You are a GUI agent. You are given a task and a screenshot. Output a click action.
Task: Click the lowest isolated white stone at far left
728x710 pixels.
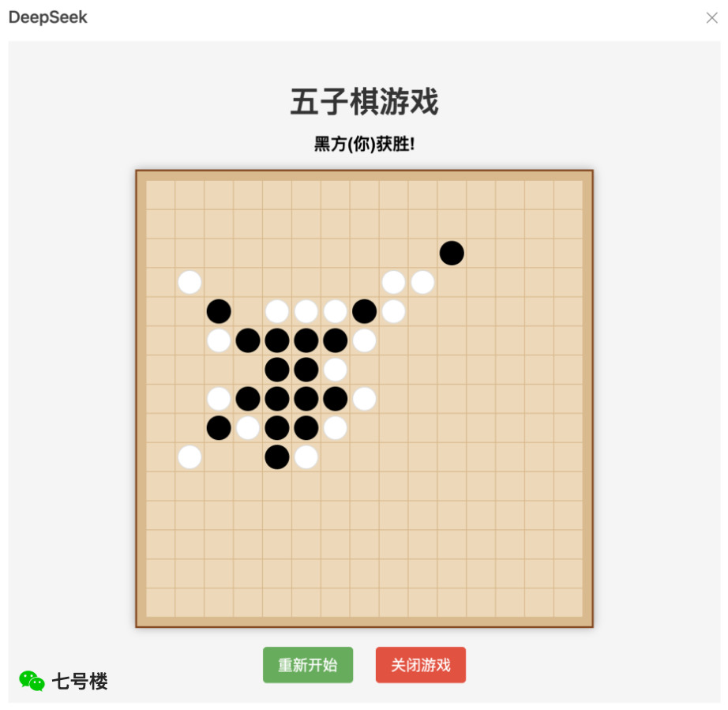click(x=190, y=457)
